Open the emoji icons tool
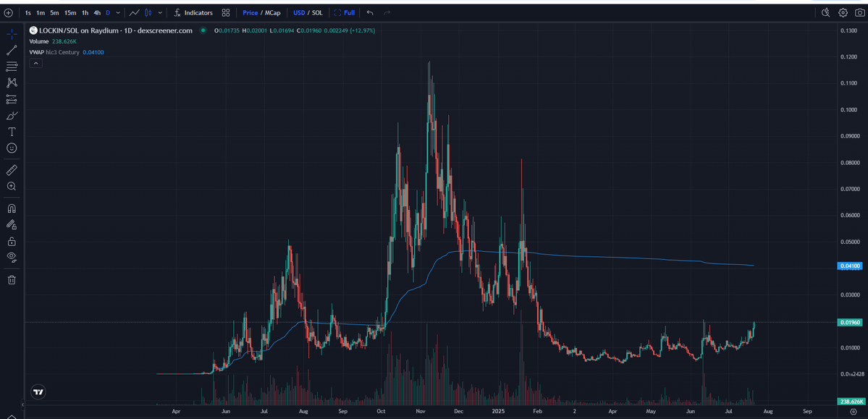This screenshot has width=868, height=419. tap(11, 148)
